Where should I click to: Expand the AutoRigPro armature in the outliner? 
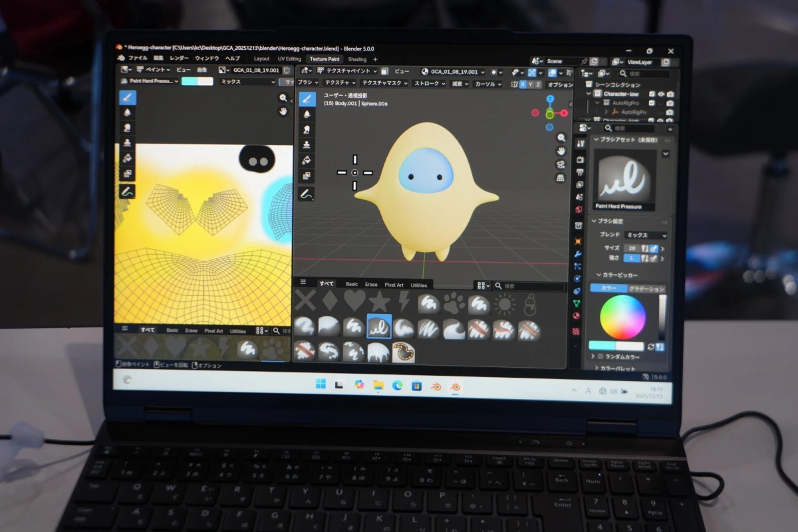click(x=606, y=112)
